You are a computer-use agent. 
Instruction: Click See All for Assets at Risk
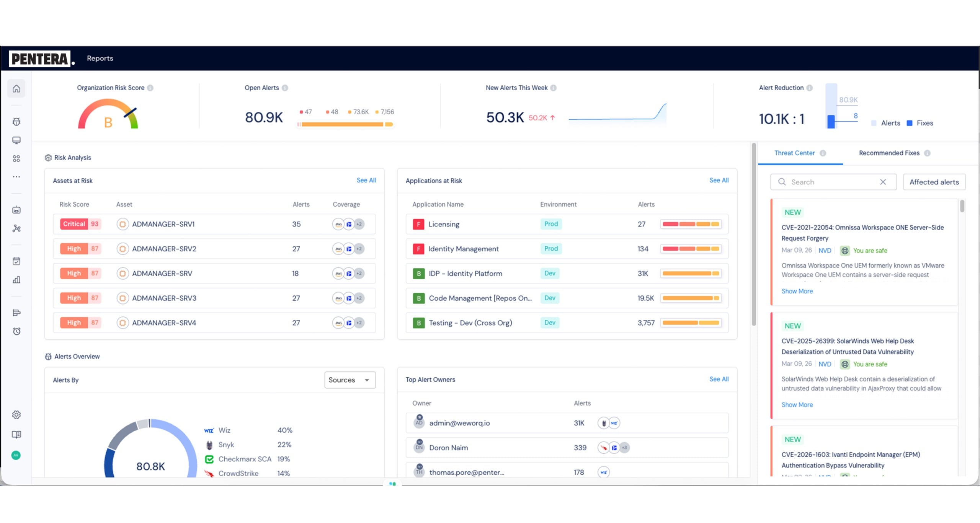[366, 180]
